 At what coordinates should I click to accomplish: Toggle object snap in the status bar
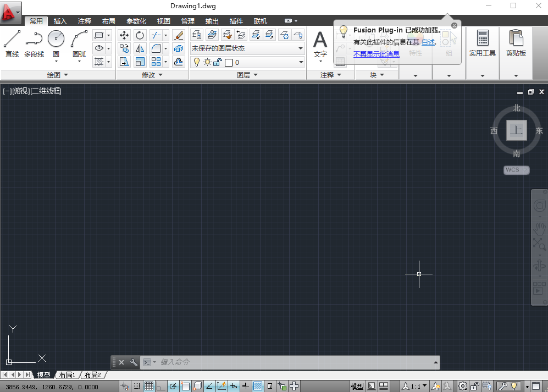pyautogui.click(x=185, y=385)
